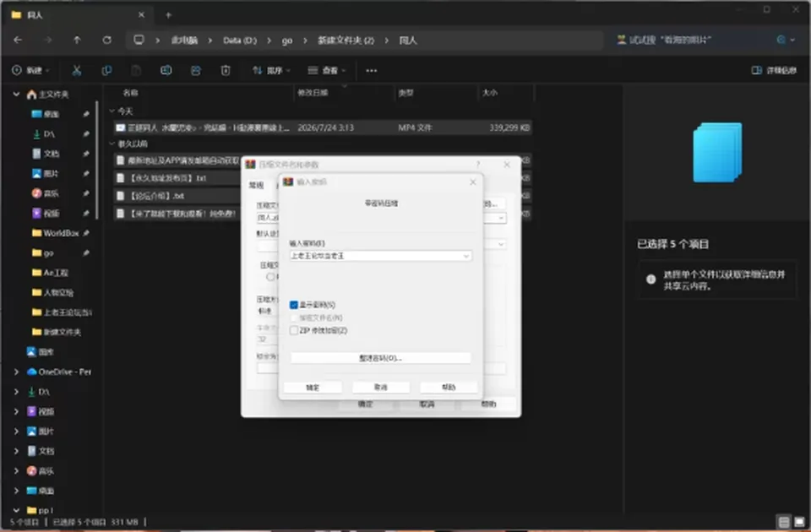The height and width of the screenshot is (532, 811).
Task: Sort by the 修改日期 column header
Action: coord(313,93)
